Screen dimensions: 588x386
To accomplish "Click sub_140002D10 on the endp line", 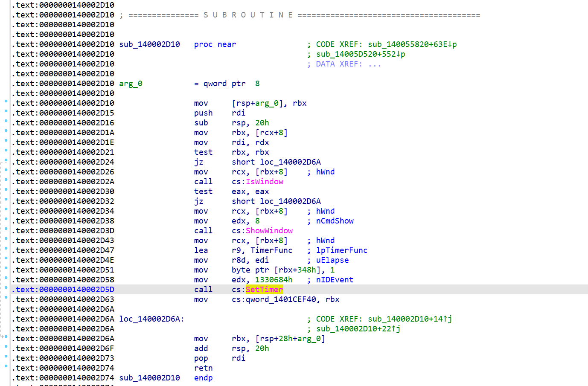I will click(149, 378).
